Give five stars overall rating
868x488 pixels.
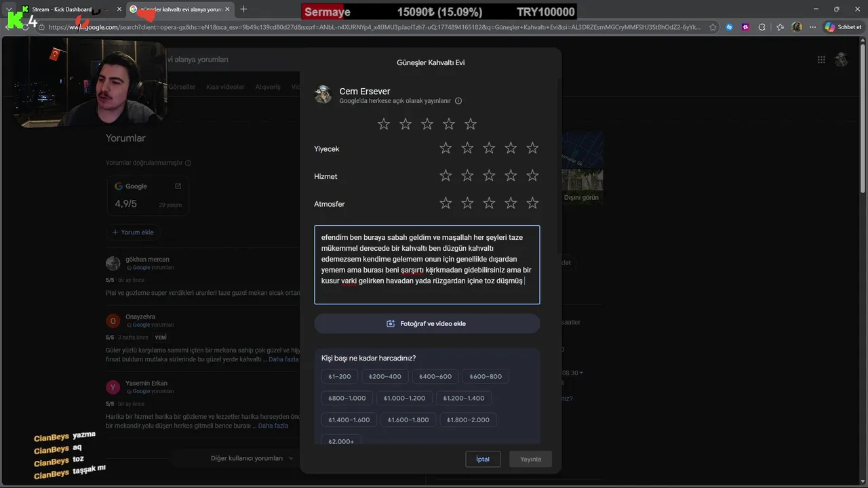click(471, 124)
